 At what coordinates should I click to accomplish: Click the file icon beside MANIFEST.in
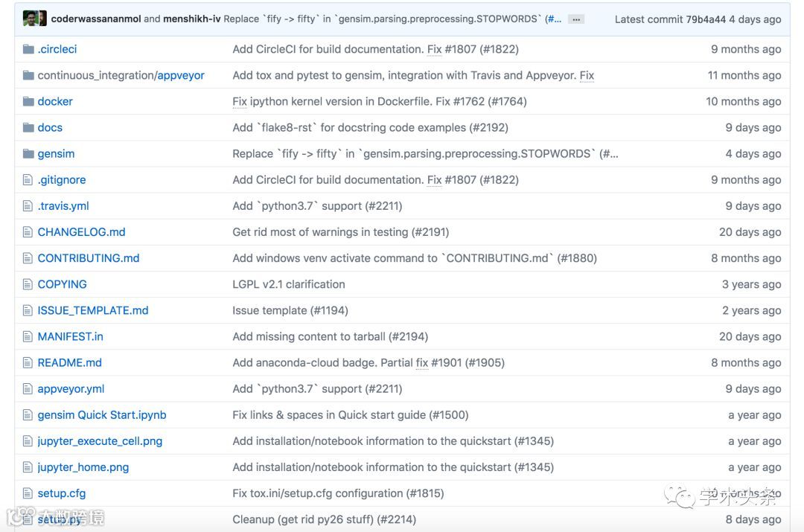[x=28, y=337]
